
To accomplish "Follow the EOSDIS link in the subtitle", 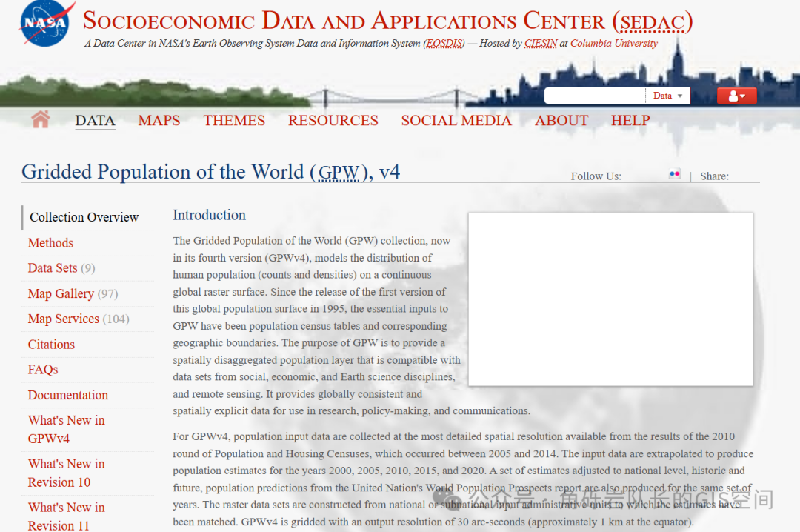I will click(444, 44).
